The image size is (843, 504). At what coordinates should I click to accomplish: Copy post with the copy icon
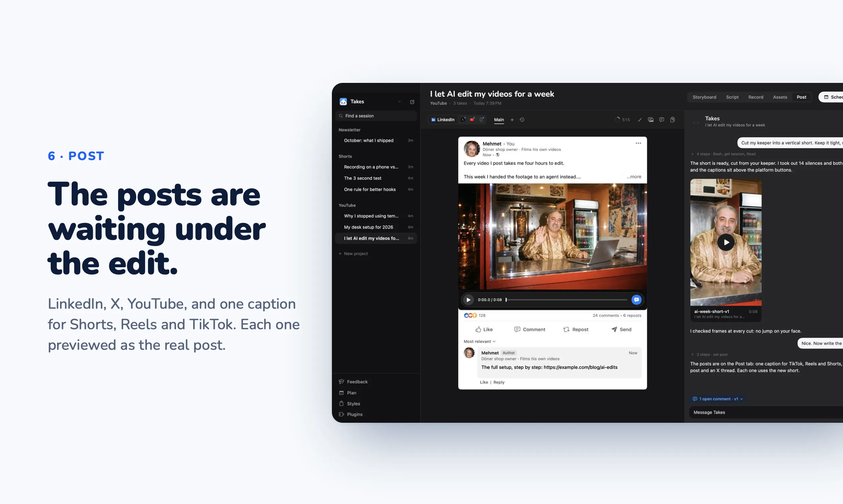(x=672, y=120)
